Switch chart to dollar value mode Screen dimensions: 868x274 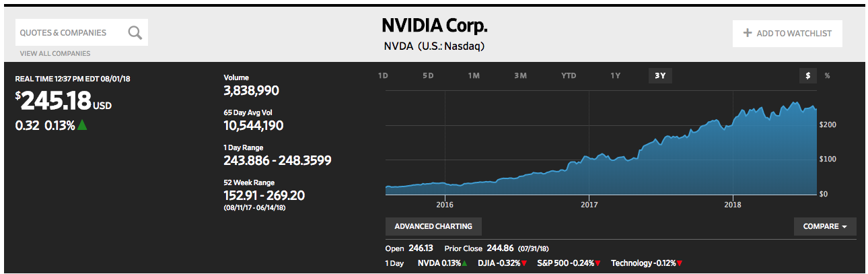(x=807, y=75)
